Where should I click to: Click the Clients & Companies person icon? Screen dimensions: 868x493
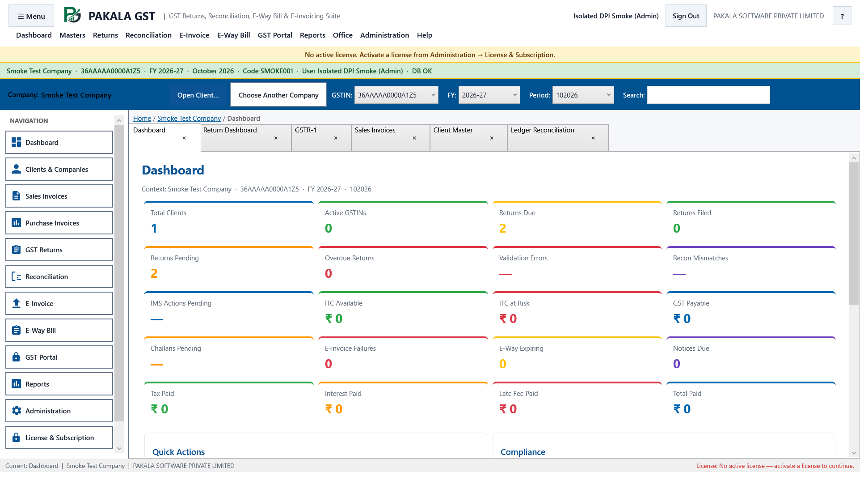coord(16,169)
